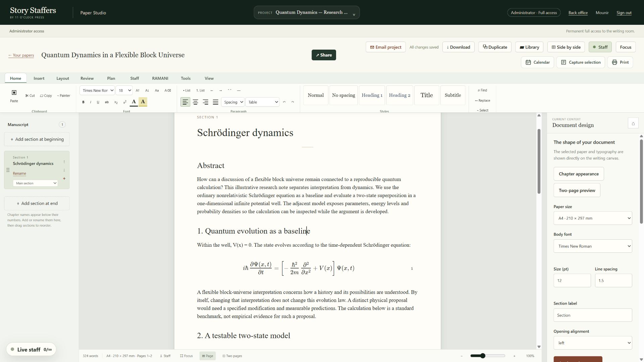Click the zoom slider in status bar
The height and width of the screenshot is (362, 644).
pyautogui.click(x=488, y=356)
